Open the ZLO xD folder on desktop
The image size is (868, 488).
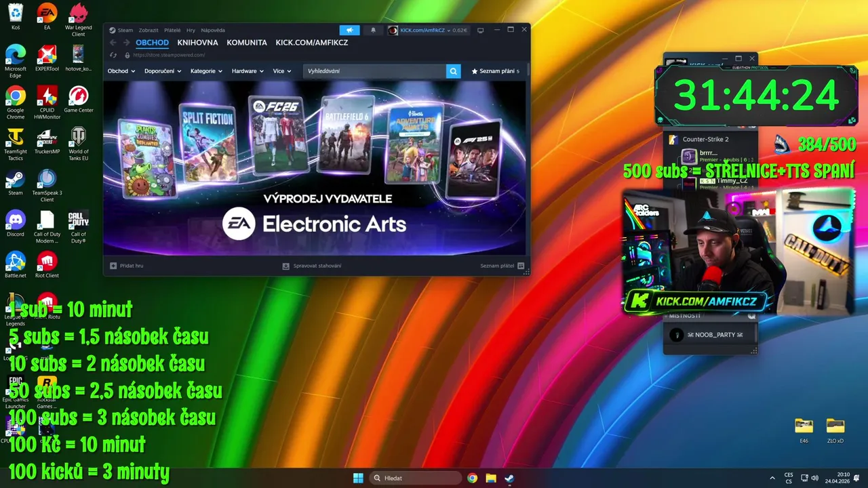click(x=835, y=430)
